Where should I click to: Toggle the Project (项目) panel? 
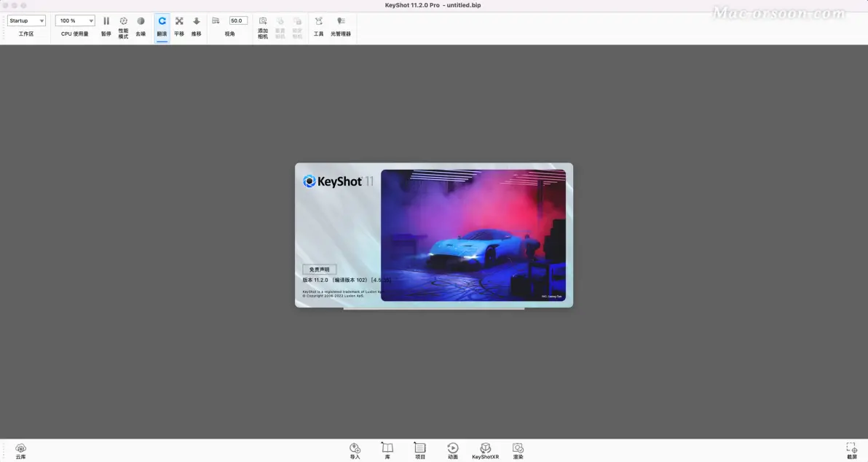click(420, 451)
